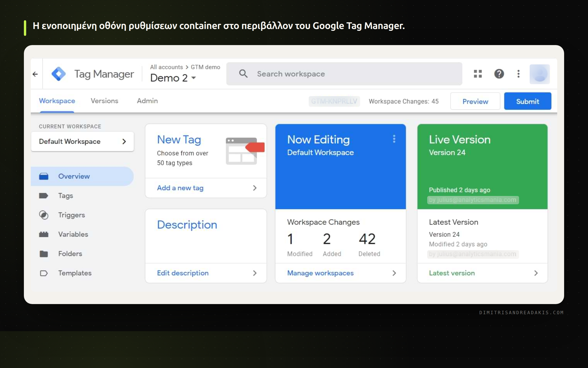Open the Google apps grid icon
Screen dimensions: 588x368
click(478, 74)
